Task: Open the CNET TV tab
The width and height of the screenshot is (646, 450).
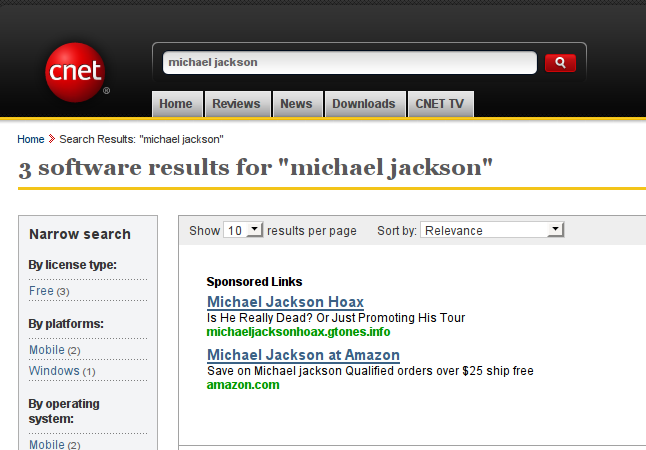Action: [x=440, y=104]
